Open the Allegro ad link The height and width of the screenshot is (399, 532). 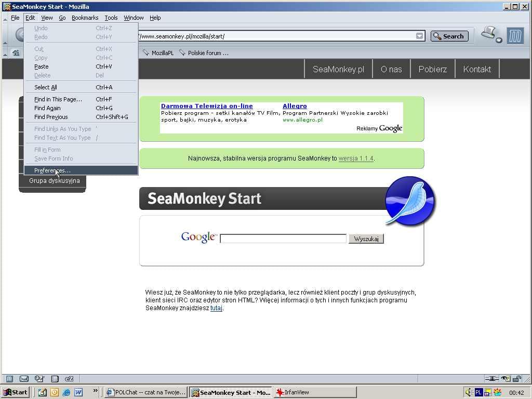[x=295, y=106]
